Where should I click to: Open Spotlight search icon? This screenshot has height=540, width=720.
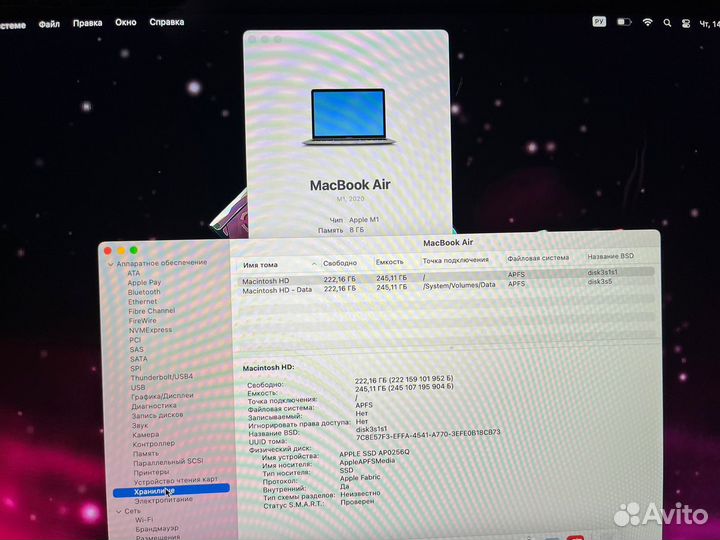tap(667, 23)
